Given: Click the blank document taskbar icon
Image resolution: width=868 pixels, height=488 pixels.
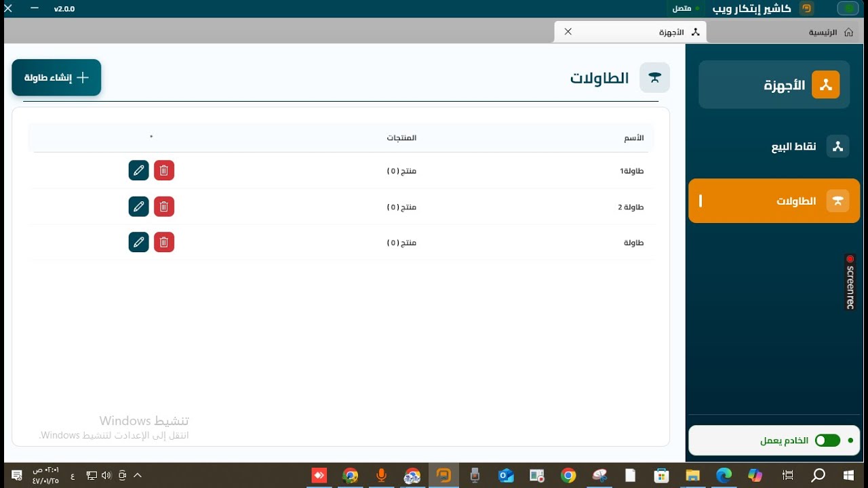Looking at the screenshot, I should tap(630, 475).
